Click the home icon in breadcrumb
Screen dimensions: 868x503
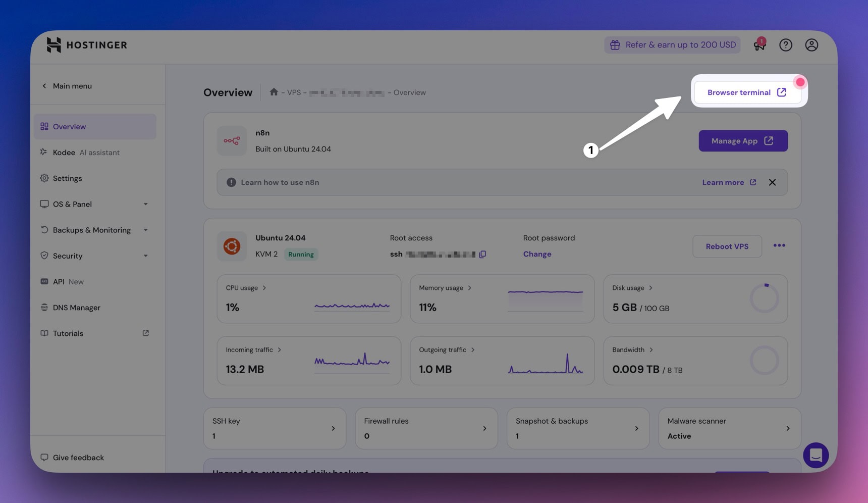click(274, 92)
